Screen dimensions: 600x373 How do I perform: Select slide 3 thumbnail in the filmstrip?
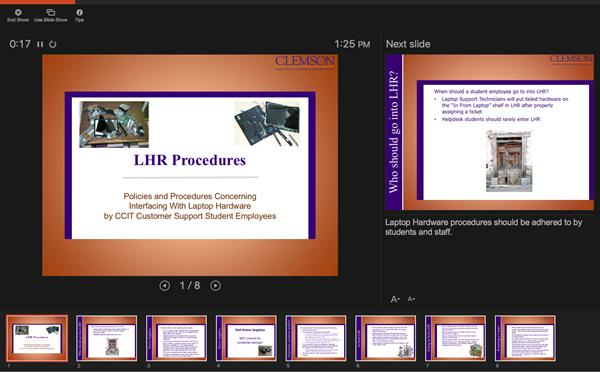coord(176,338)
